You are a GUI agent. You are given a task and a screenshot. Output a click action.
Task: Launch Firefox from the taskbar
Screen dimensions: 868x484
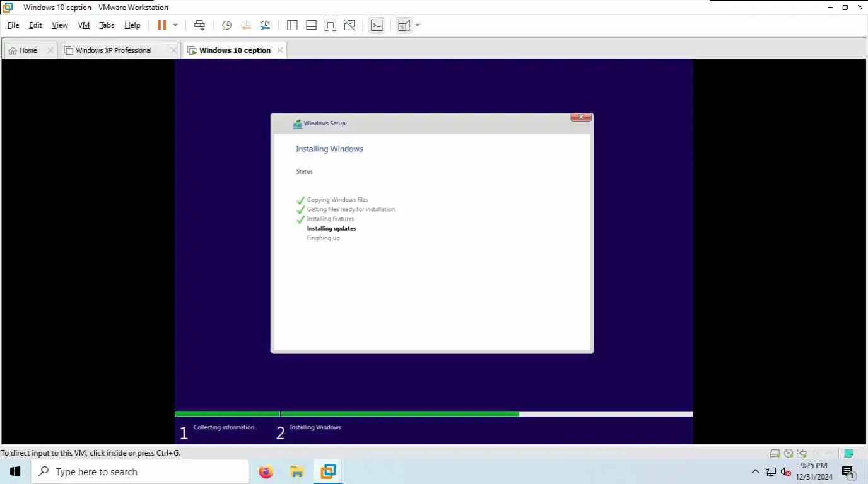pos(266,471)
